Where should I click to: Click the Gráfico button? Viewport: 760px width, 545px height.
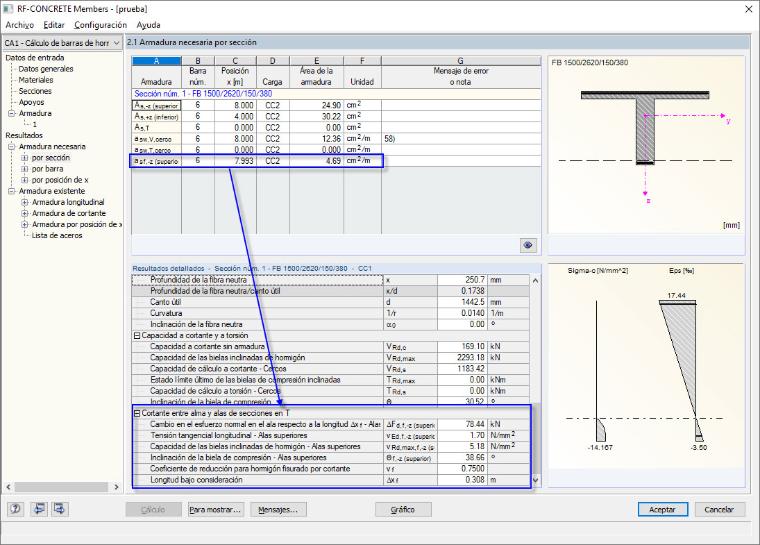403,510
